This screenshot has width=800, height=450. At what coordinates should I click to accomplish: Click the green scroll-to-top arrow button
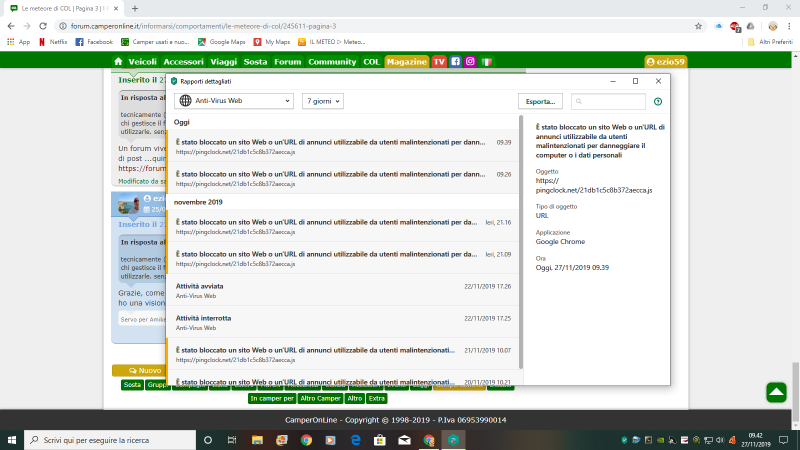[x=776, y=393]
